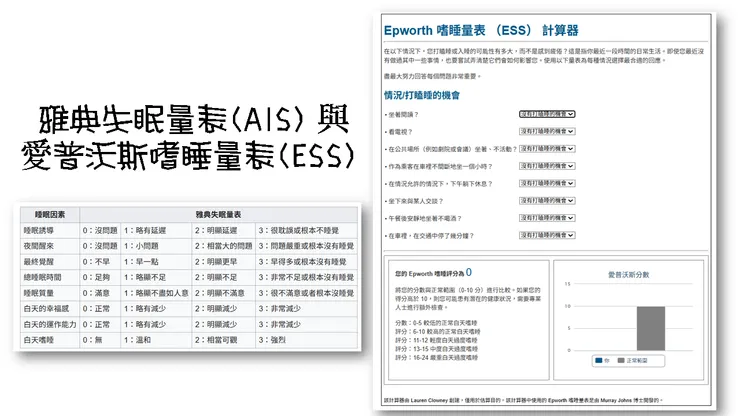
Task: Click 雅典失眠量表(AIS) 與 title line
Action: (x=194, y=119)
